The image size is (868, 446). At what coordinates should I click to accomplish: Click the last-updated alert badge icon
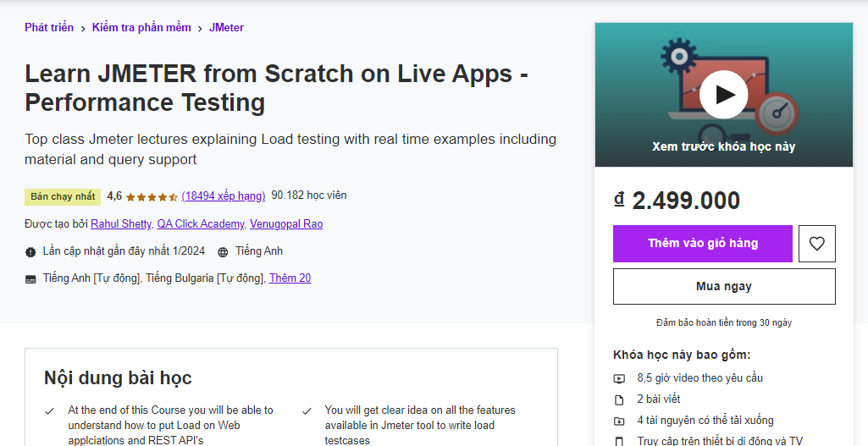tap(31, 252)
